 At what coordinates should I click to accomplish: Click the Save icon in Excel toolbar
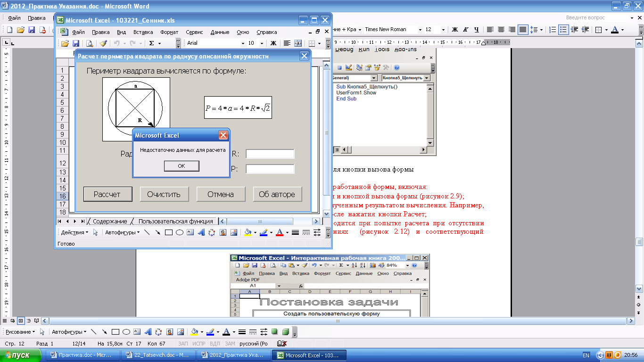(75, 43)
